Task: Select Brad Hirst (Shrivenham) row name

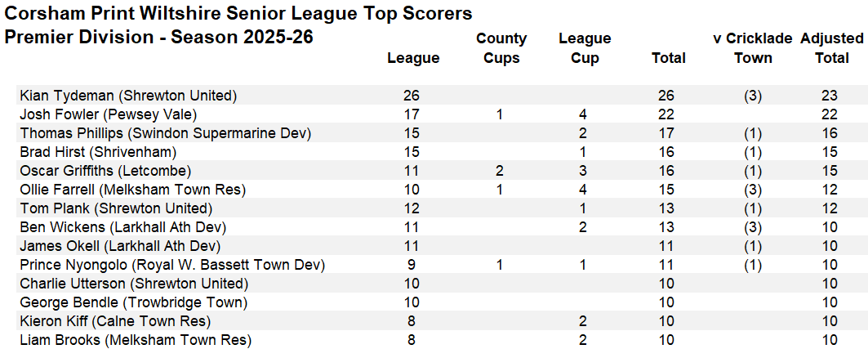Action: (98, 152)
